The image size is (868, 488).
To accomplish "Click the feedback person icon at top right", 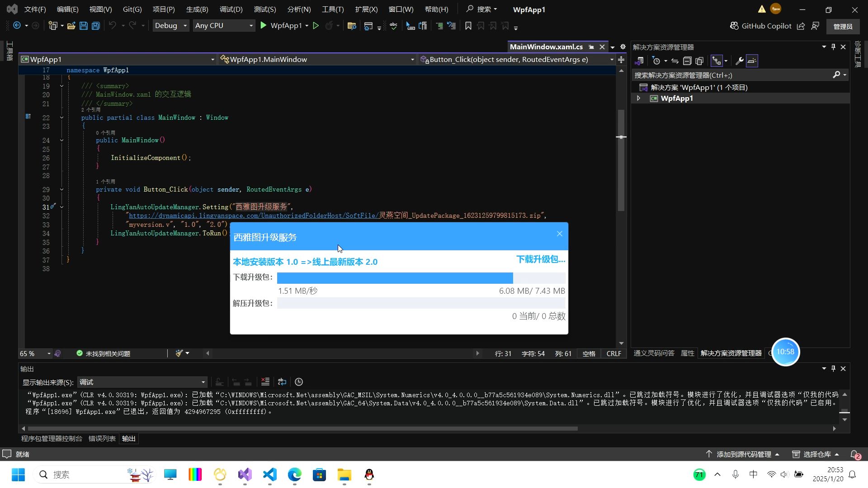I will (x=815, y=26).
